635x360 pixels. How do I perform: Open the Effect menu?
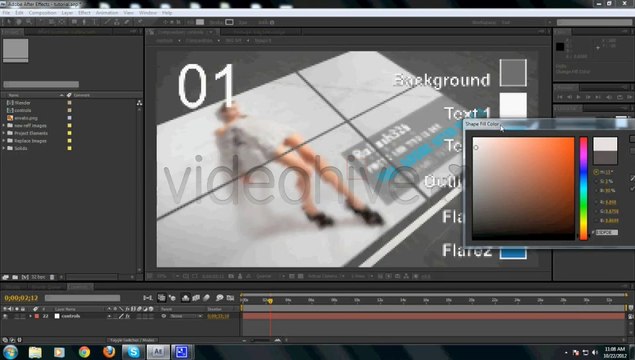click(84, 13)
